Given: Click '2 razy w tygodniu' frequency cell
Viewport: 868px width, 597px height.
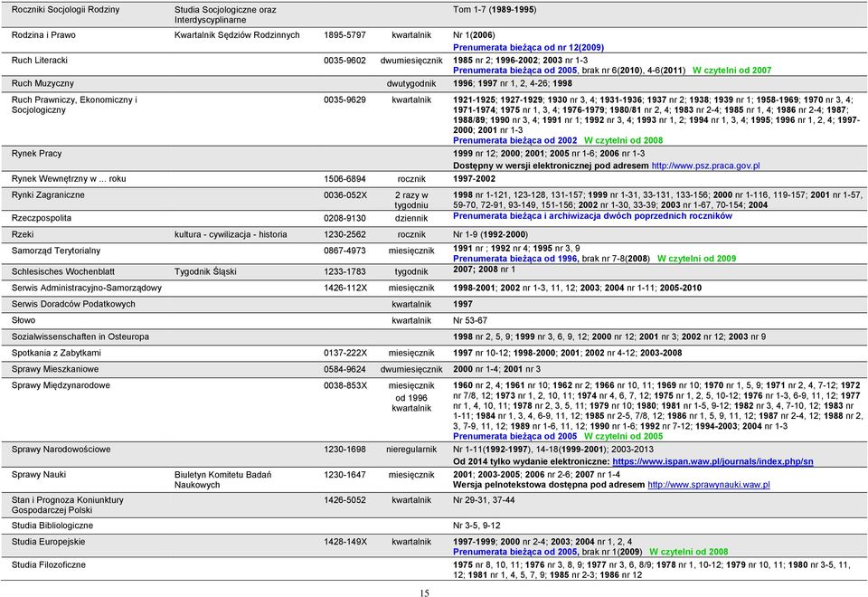Looking at the screenshot, I should coord(411,200).
